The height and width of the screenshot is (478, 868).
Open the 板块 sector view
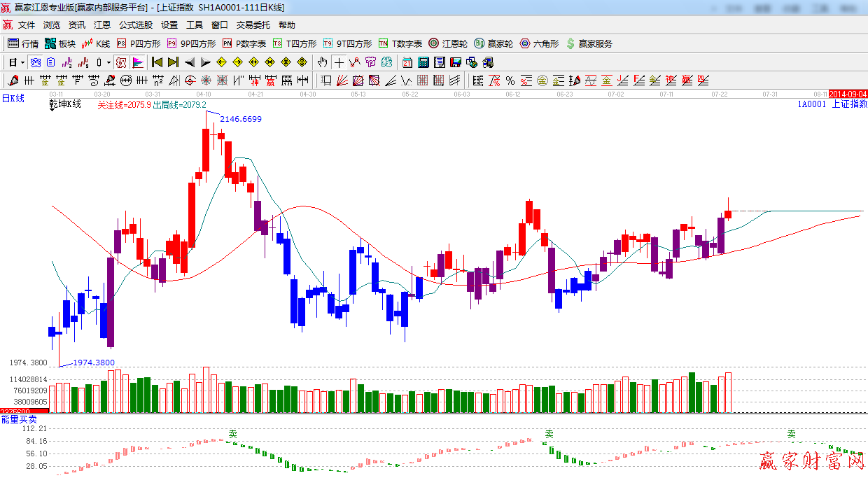(x=60, y=43)
